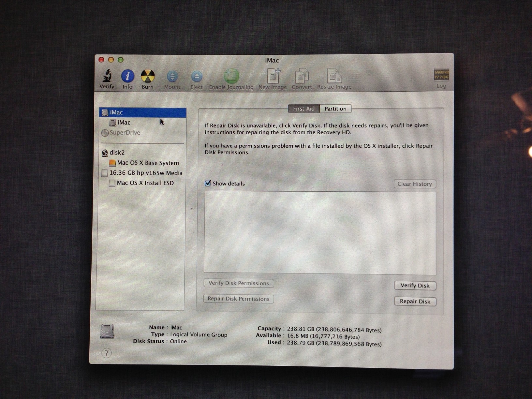Switch to the Partition tab
Viewport: 532px width, 399px height.
[x=335, y=109]
